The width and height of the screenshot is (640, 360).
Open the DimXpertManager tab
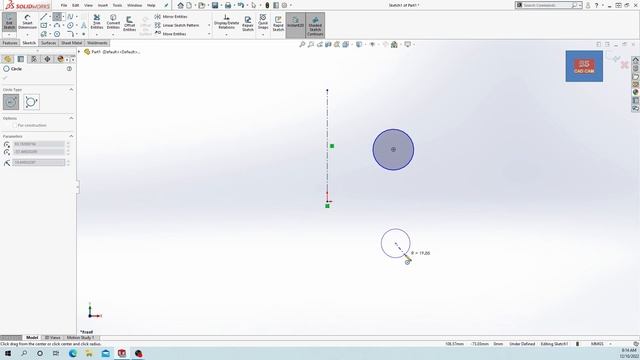[x=47, y=59]
